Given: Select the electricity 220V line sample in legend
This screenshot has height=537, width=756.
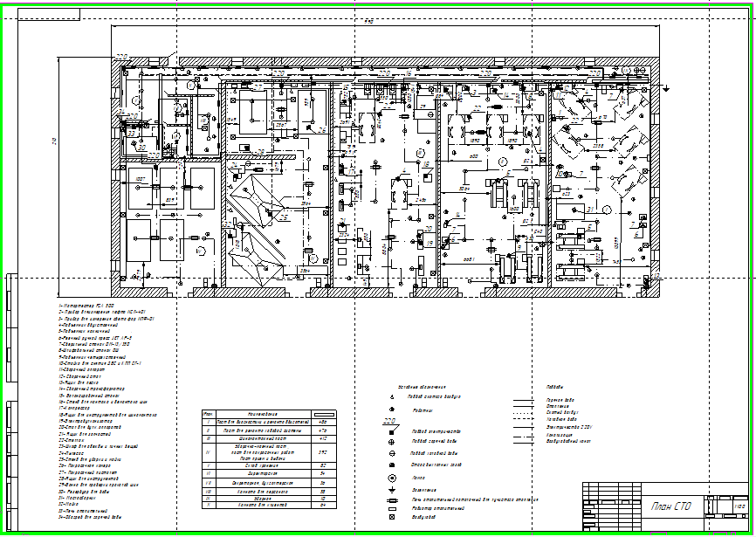Looking at the screenshot, I should pos(522,426).
